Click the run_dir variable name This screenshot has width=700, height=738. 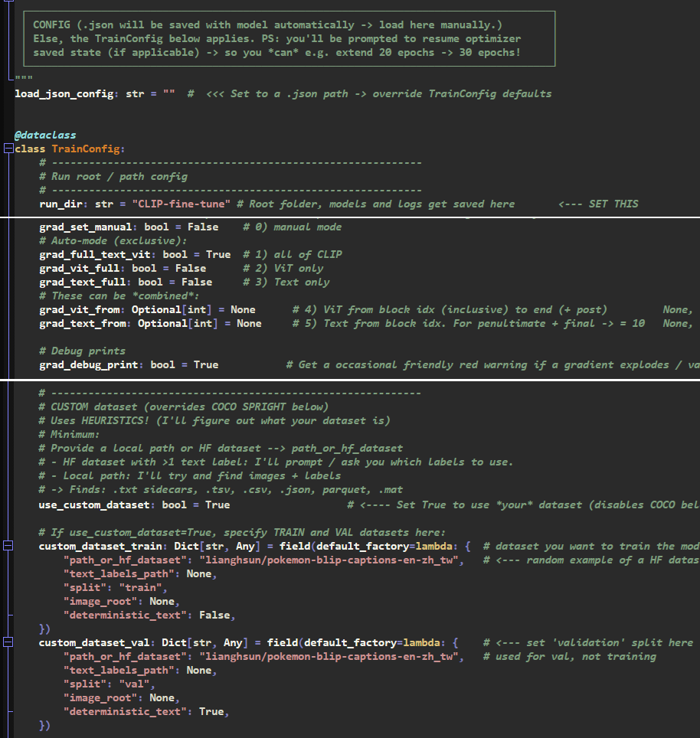click(x=61, y=204)
